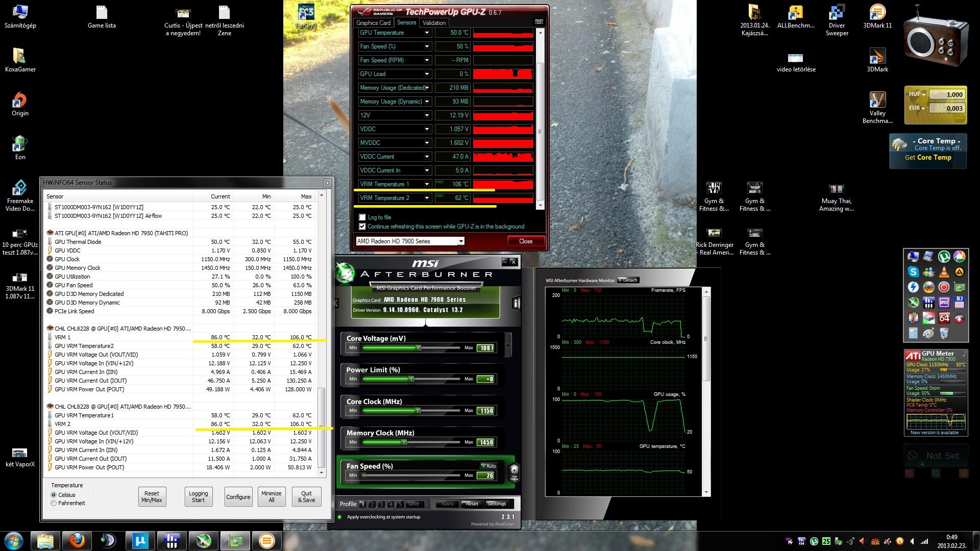Screen dimensions: 980x551
Task: Open the video letöltése desktop icon
Action: click(796, 62)
